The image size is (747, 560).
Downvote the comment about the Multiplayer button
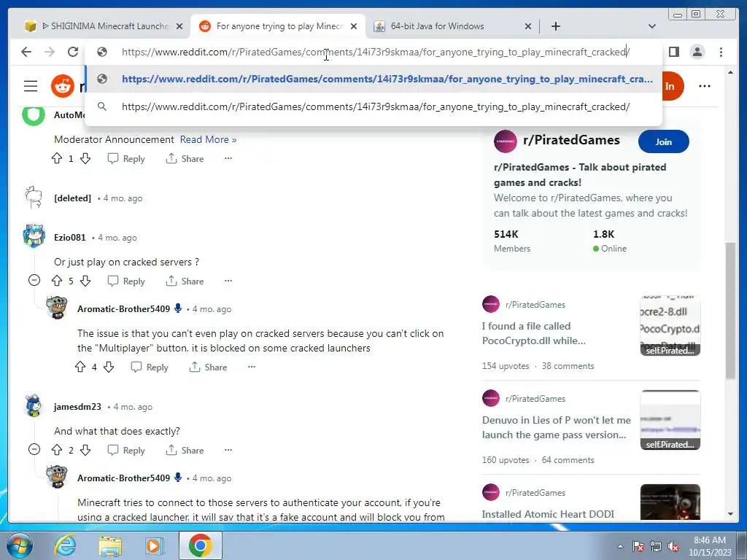109,367
